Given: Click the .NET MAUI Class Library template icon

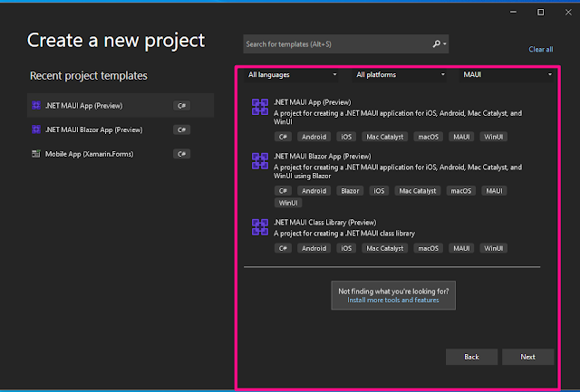Looking at the screenshot, I should point(259,227).
